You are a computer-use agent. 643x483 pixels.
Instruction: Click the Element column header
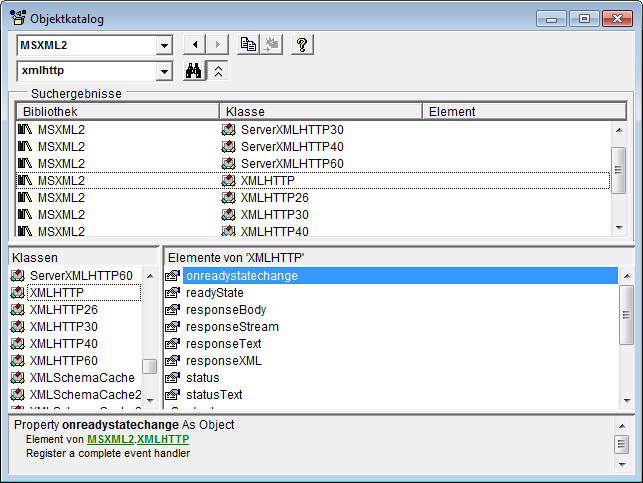click(524, 111)
